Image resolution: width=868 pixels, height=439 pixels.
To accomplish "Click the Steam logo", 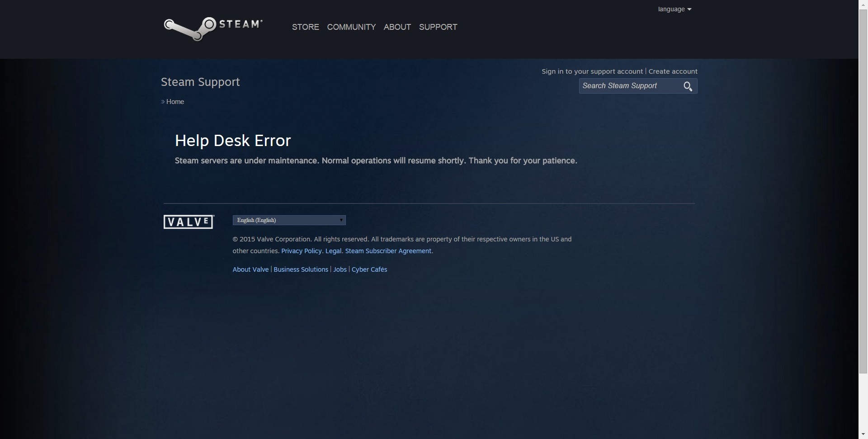I will coord(213,28).
